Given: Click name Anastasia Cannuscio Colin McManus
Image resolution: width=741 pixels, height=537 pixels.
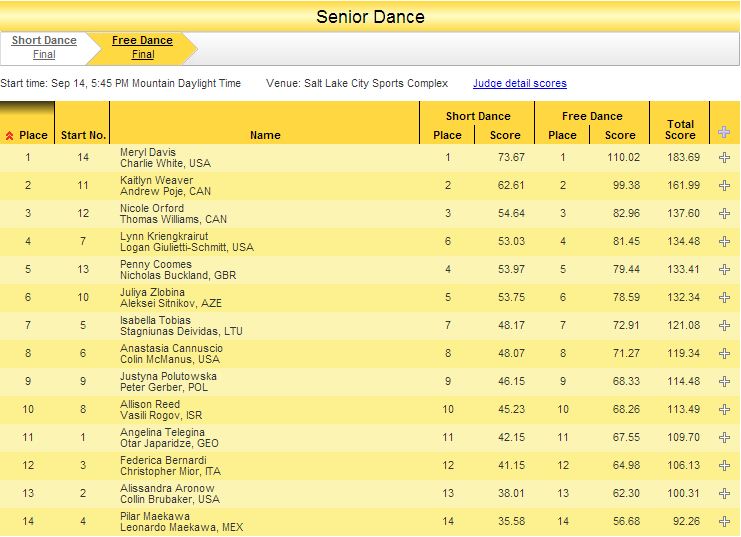Looking at the screenshot, I should 171,354.
